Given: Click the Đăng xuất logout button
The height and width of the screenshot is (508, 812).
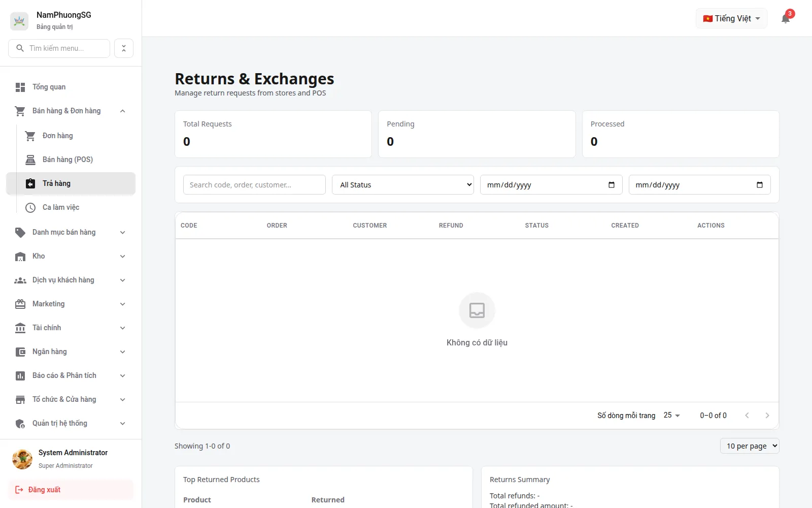Looking at the screenshot, I should coord(71,490).
